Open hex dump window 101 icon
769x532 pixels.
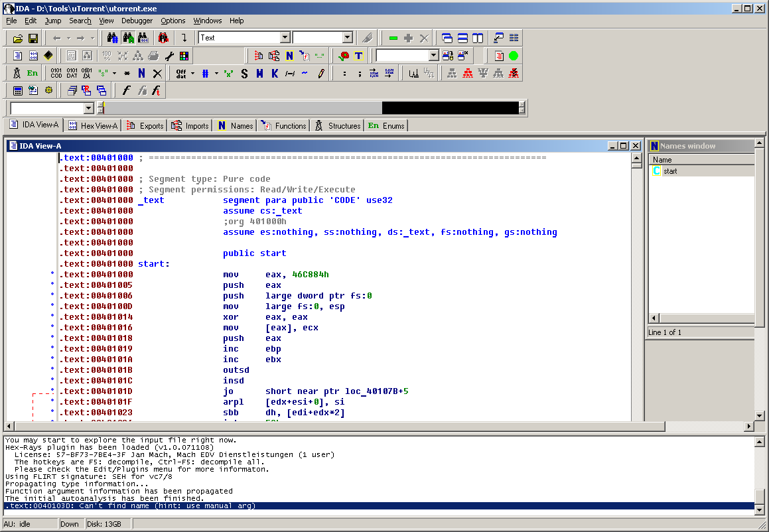point(33,56)
